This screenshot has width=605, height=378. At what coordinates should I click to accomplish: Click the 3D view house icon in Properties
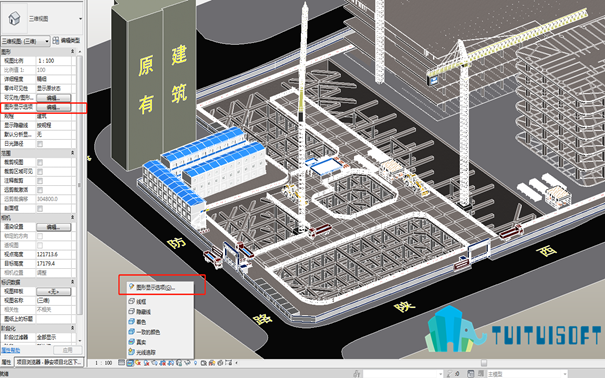point(14,18)
